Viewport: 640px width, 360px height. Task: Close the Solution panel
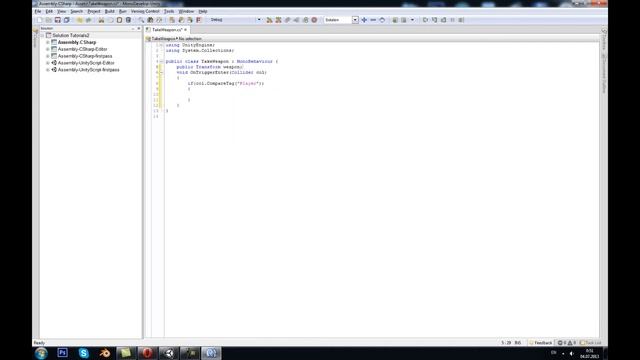pyautogui.click(x=139, y=29)
